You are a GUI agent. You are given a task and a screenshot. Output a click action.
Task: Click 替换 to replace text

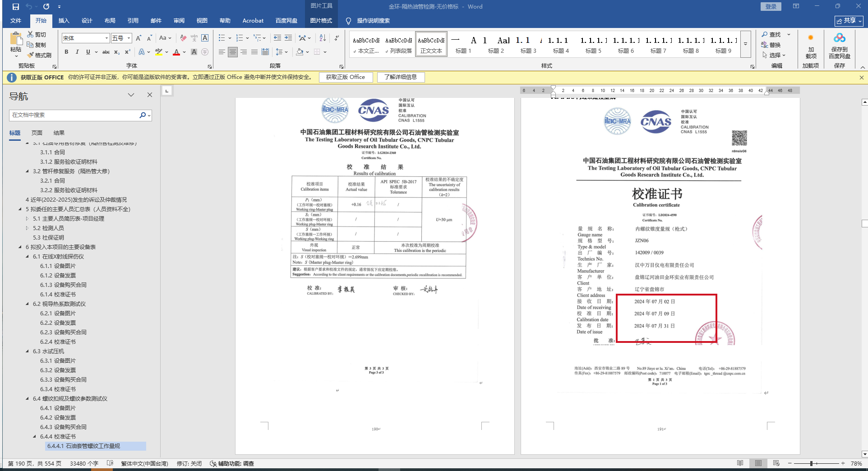(771, 45)
